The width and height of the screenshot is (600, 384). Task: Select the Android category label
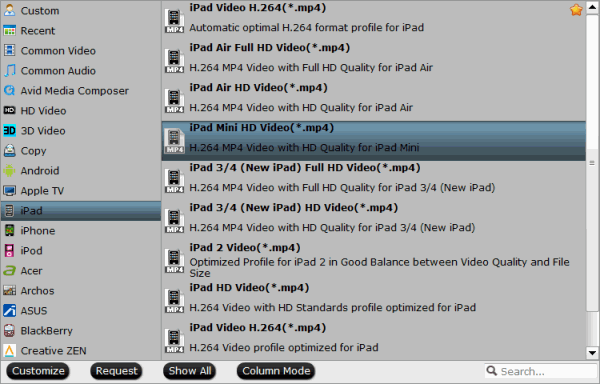click(x=40, y=171)
